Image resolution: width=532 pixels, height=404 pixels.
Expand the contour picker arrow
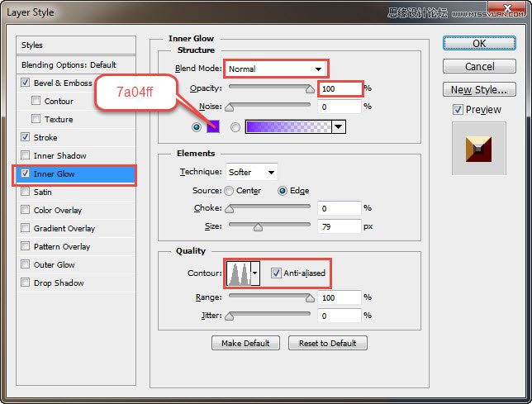pos(255,273)
